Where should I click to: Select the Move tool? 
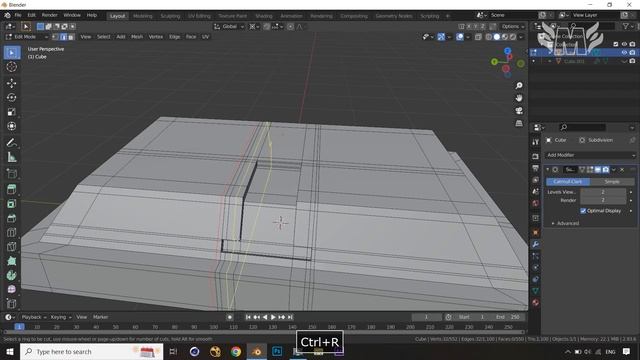(x=11, y=83)
